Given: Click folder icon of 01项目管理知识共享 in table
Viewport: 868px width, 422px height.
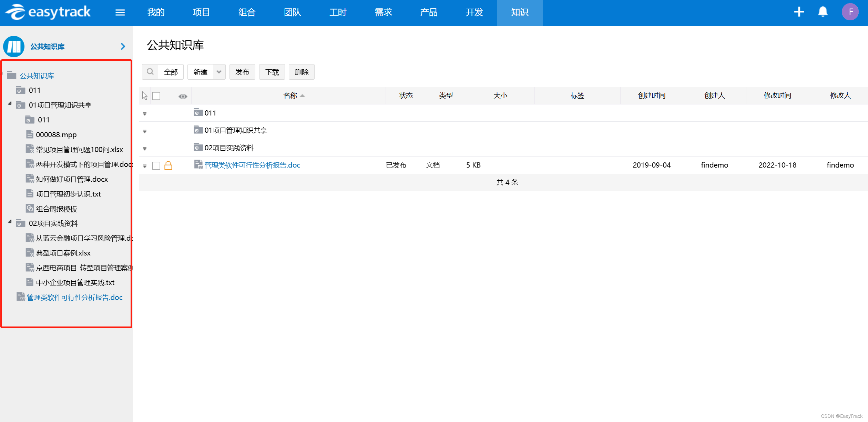Looking at the screenshot, I should pos(198,130).
